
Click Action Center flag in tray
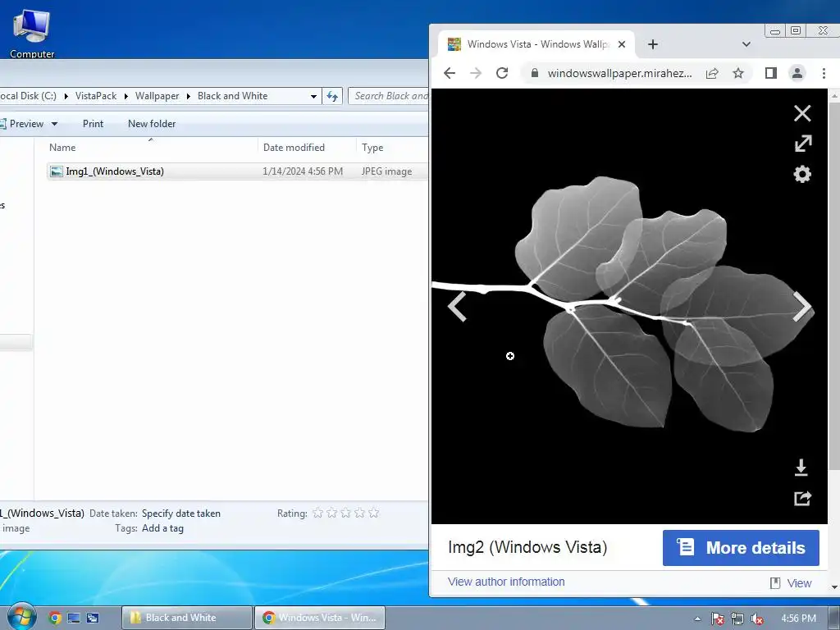(717, 619)
